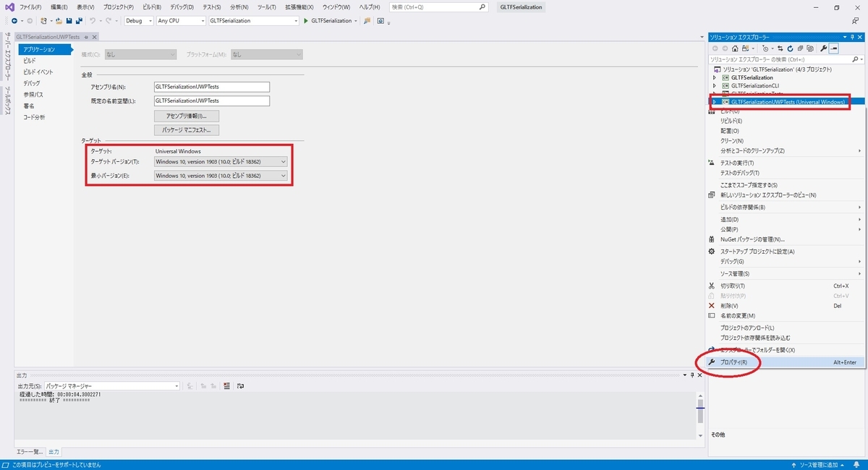Click notifications bell in status bar
The height and width of the screenshot is (470, 868).
(858, 465)
